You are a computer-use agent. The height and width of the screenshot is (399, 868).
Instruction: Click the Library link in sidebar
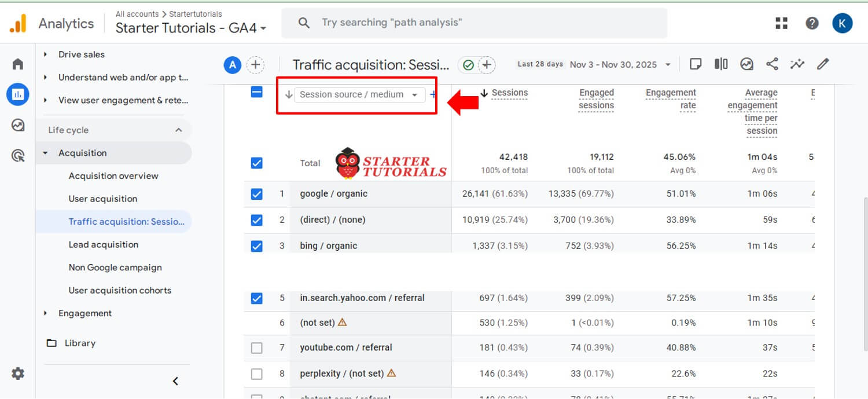click(x=80, y=343)
